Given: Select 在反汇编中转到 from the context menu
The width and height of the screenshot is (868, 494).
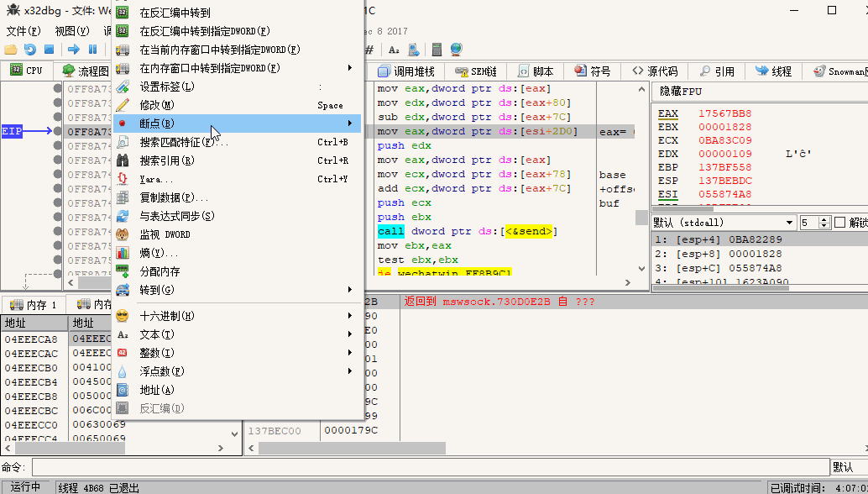Looking at the screenshot, I should point(237,13).
